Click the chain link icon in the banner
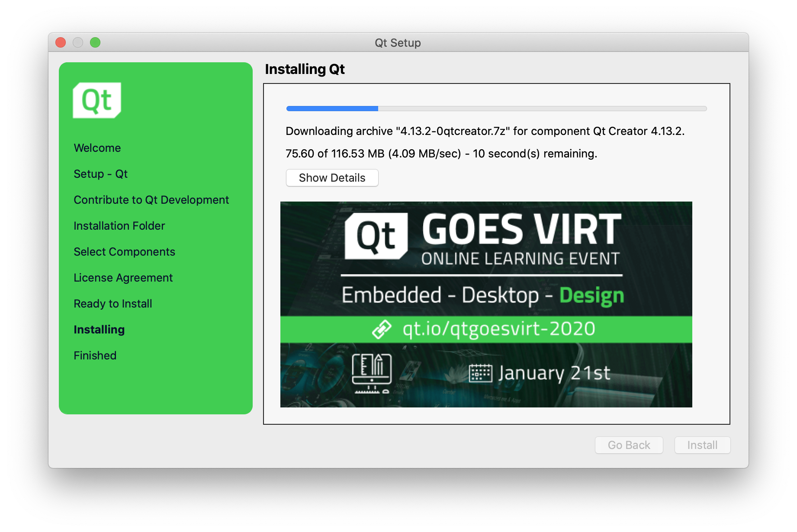The image size is (797, 532). pyautogui.click(x=382, y=329)
